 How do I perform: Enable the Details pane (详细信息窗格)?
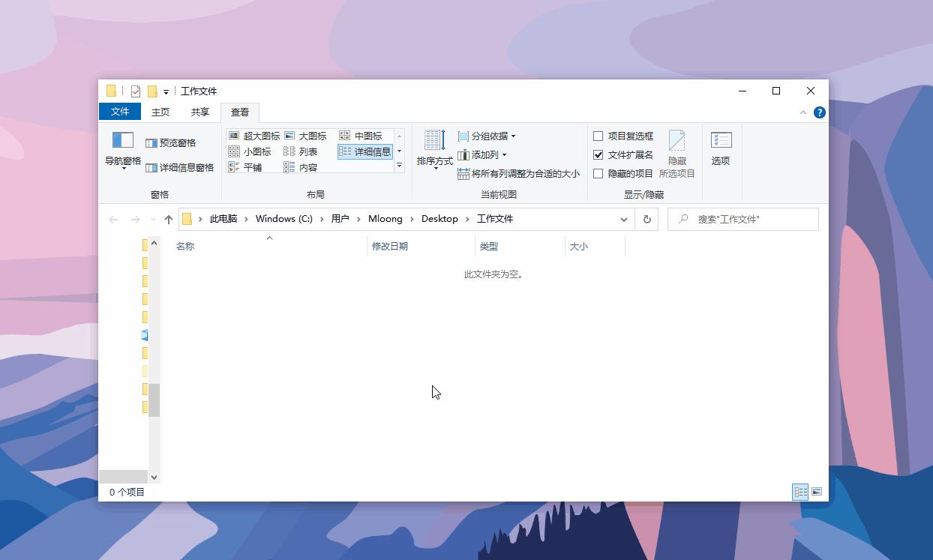[x=180, y=167]
